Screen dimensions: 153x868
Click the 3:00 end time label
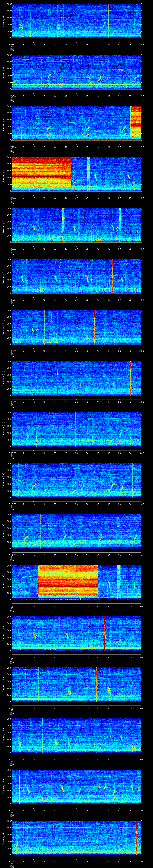141,96
